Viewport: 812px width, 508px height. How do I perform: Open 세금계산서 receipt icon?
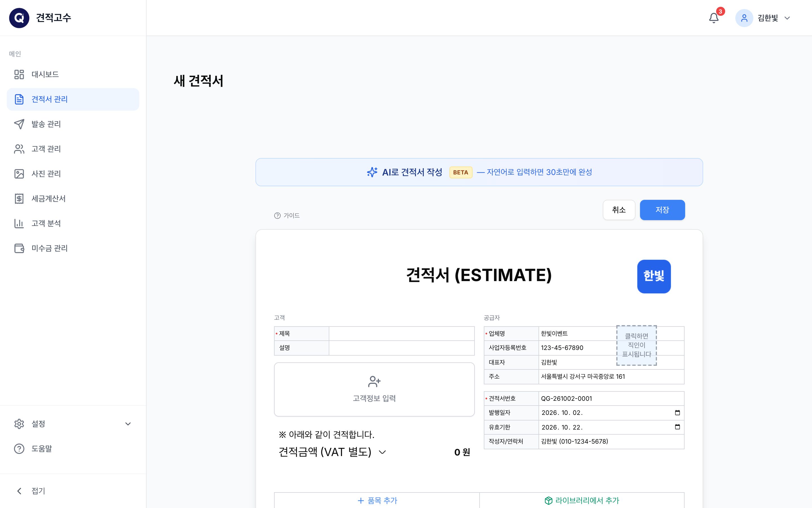coord(19,199)
